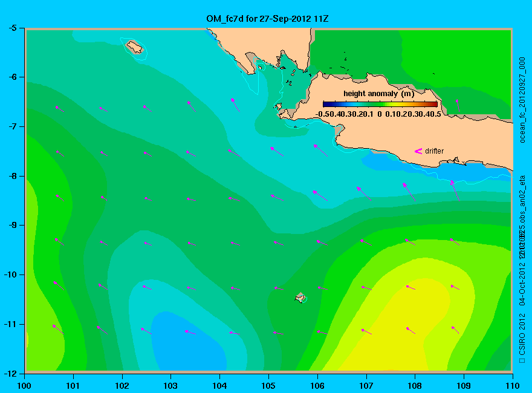Click the latitude tick label '-9'
The image size is (532, 393).
(12, 226)
